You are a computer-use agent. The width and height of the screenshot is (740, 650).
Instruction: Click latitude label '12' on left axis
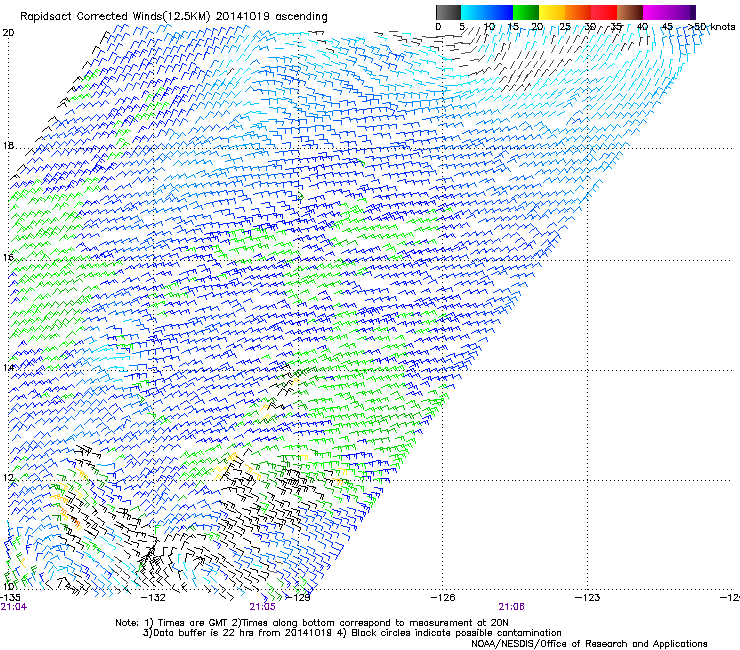click(8, 478)
